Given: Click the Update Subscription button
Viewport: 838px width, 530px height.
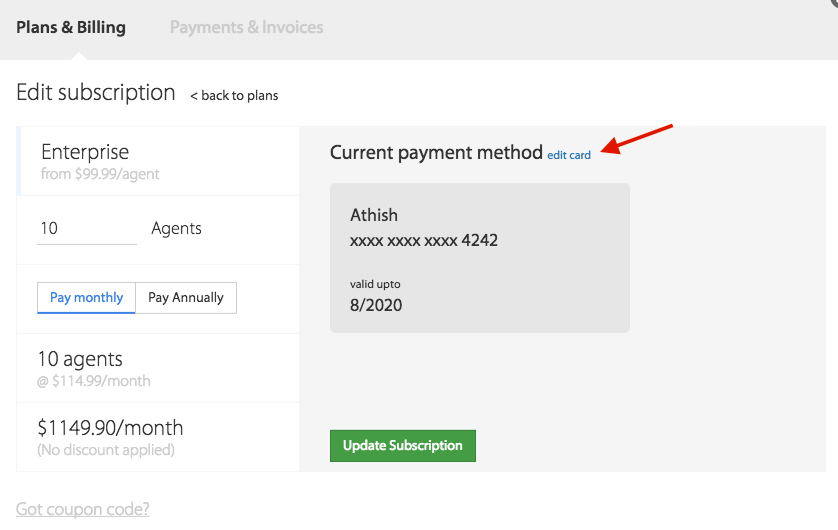Looking at the screenshot, I should pos(402,446).
